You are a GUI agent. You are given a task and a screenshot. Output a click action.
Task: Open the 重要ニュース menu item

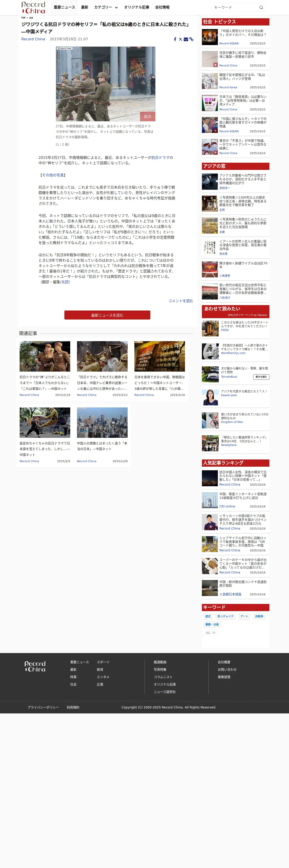(64, 7)
